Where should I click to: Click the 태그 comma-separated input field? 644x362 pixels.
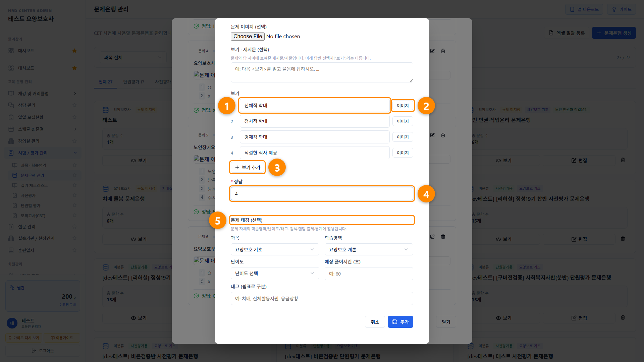coord(322,298)
